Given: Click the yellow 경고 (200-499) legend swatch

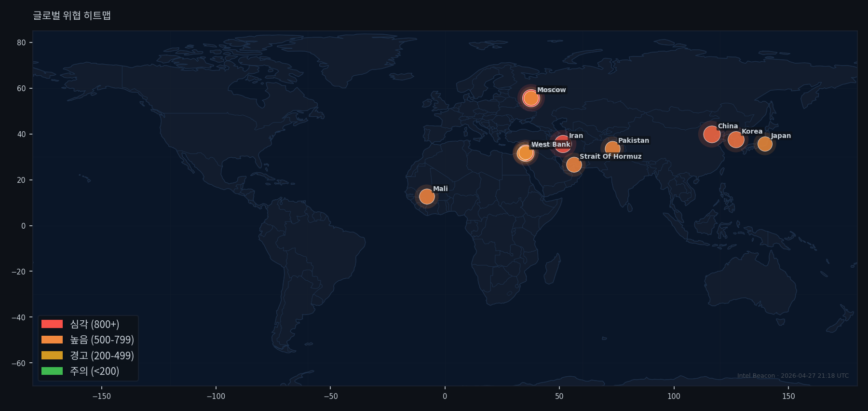Looking at the screenshot, I should (52, 356).
